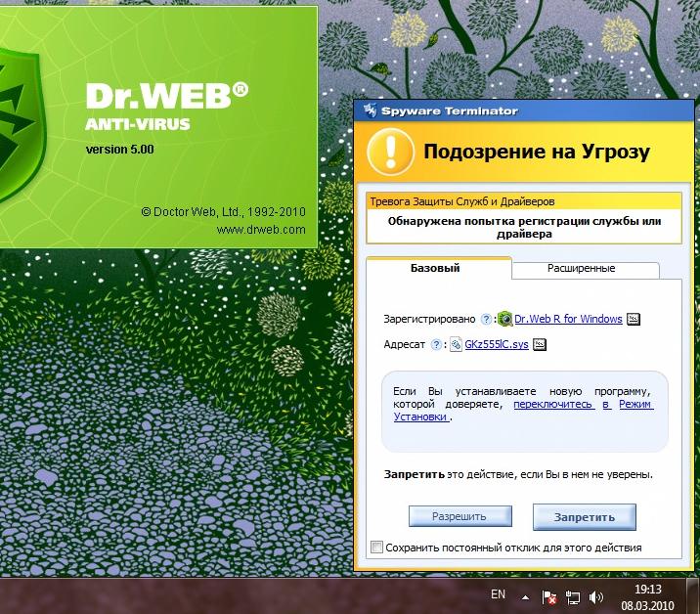Click the GKz555lC.sys file icon
Screen dimensions: 700x614
[456, 344]
